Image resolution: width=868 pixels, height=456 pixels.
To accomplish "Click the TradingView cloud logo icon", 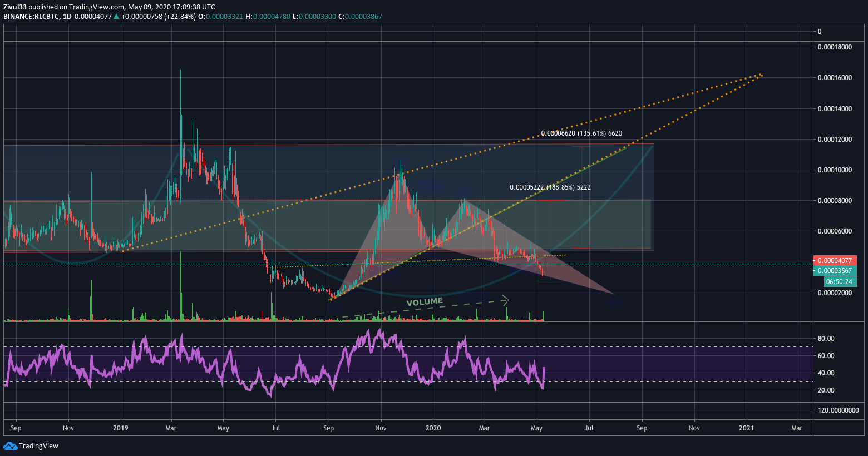I will pyautogui.click(x=10, y=445).
